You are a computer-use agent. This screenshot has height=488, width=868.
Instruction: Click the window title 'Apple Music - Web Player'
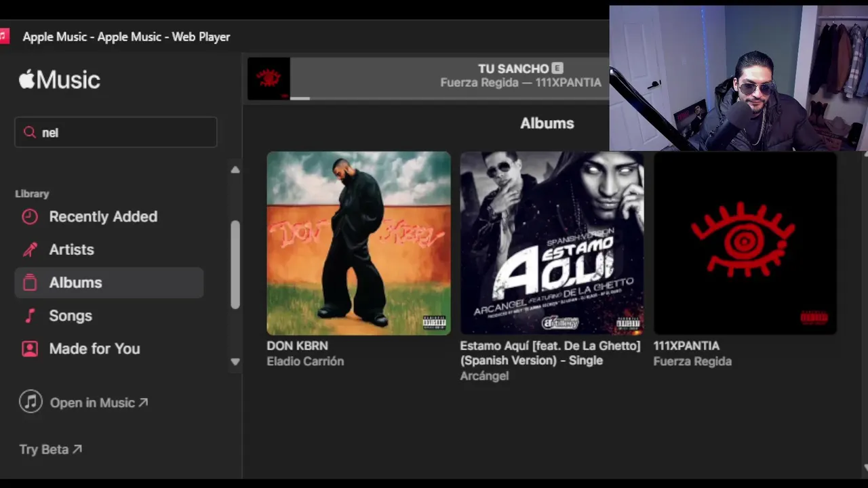click(126, 37)
